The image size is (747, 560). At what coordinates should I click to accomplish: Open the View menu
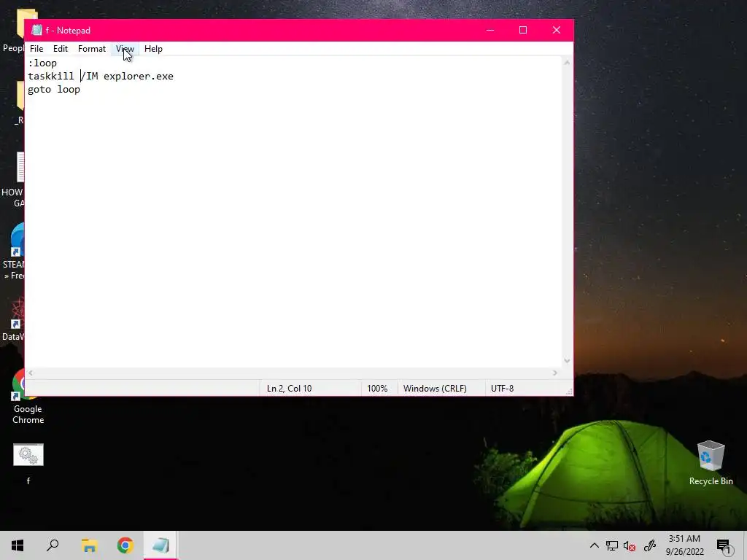pos(125,49)
